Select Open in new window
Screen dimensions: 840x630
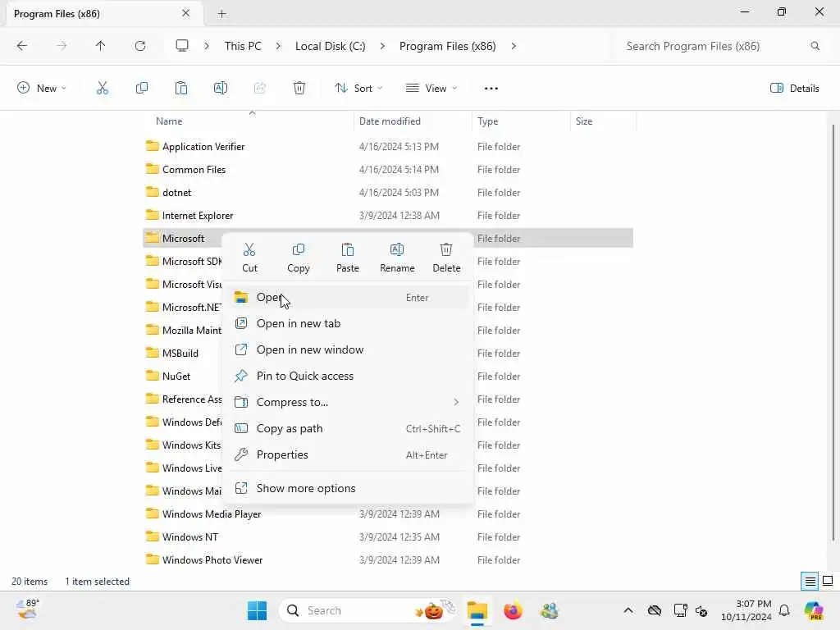click(x=349, y=349)
